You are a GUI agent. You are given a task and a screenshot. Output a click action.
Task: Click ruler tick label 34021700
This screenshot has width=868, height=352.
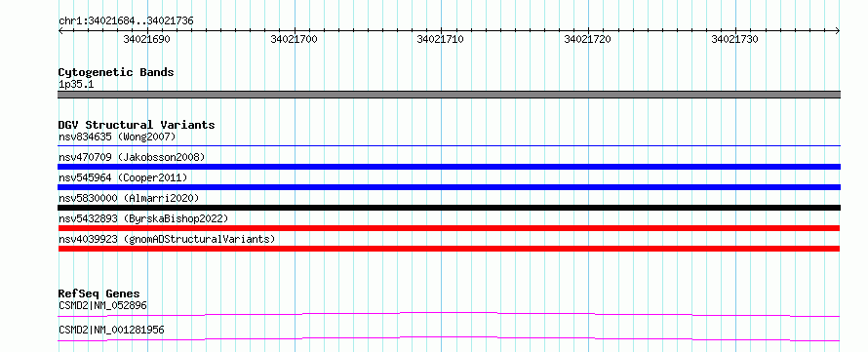click(x=294, y=39)
